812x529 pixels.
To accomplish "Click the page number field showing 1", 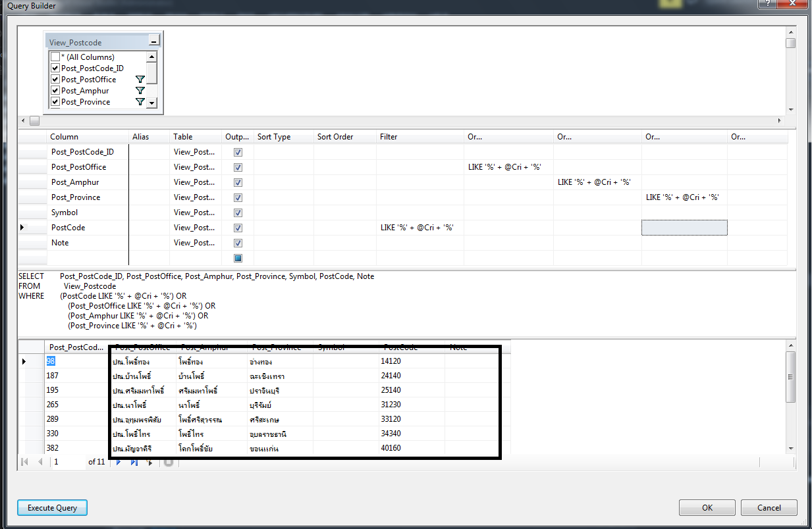I will coord(68,462).
